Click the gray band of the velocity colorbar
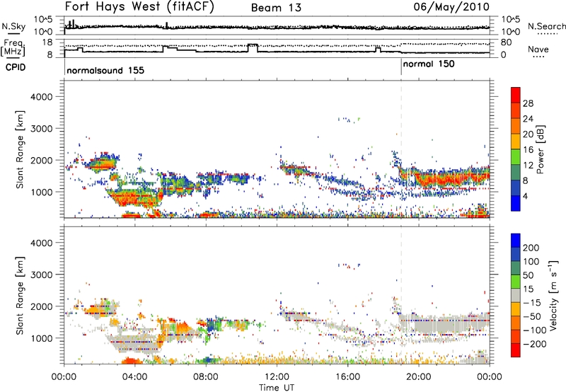566x392 pixels. click(516, 295)
